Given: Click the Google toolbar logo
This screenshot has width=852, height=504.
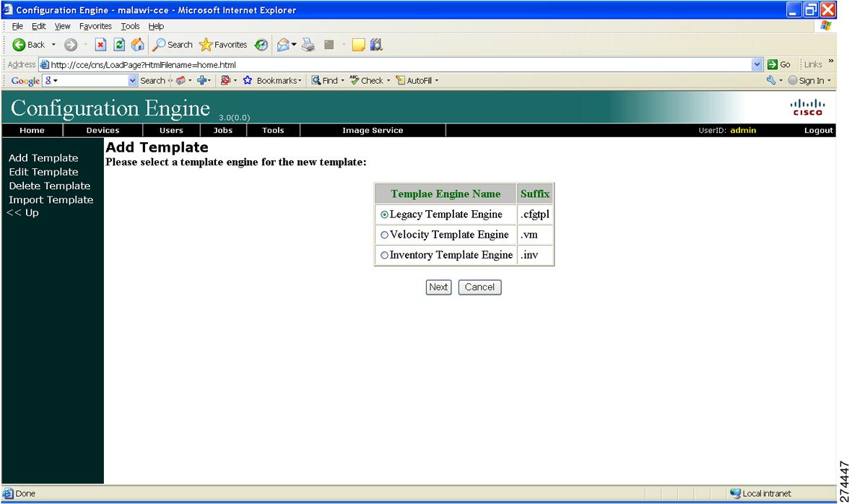Looking at the screenshot, I should 25,80.
